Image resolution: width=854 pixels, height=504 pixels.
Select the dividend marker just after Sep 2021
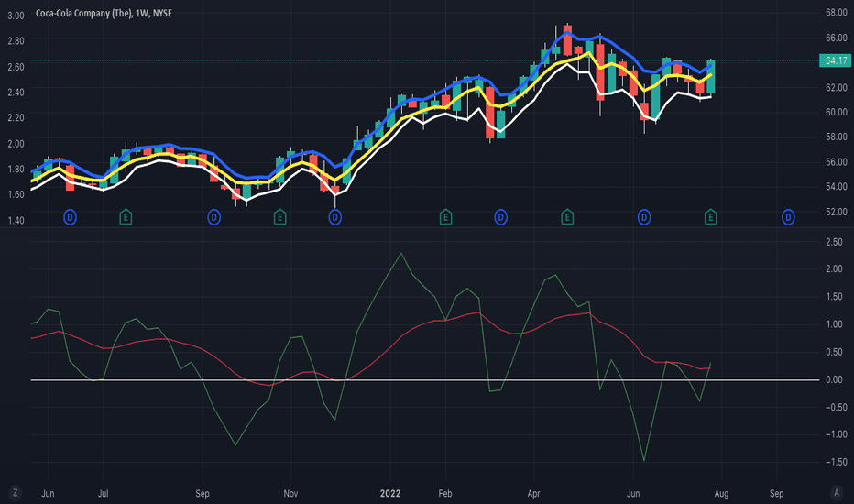214,217
